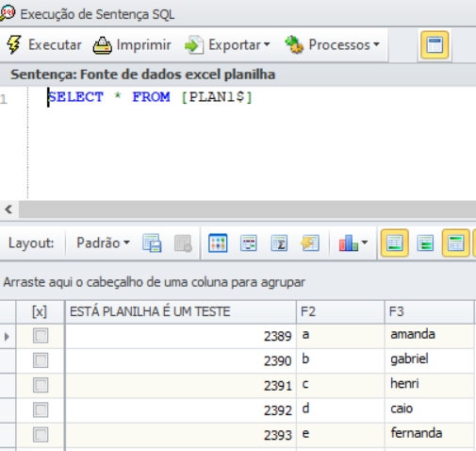Screen dimensions: 476x451
Task: Select cell with name amanda
Action: (x=429, y=336)
